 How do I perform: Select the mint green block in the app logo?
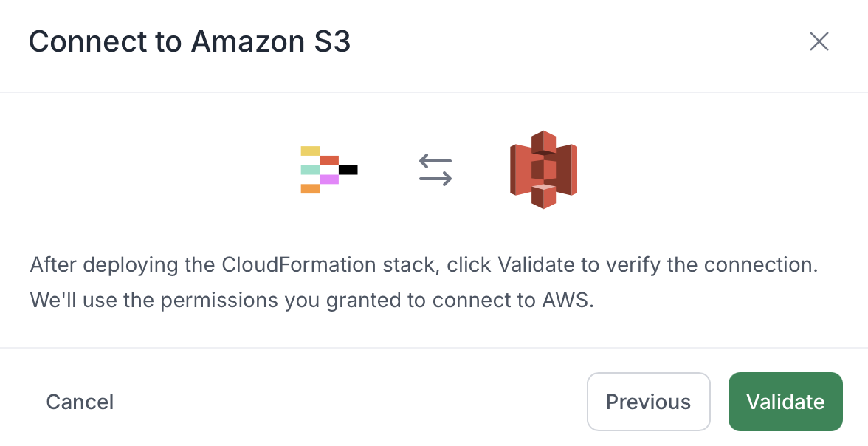click(x=310, y=170)
